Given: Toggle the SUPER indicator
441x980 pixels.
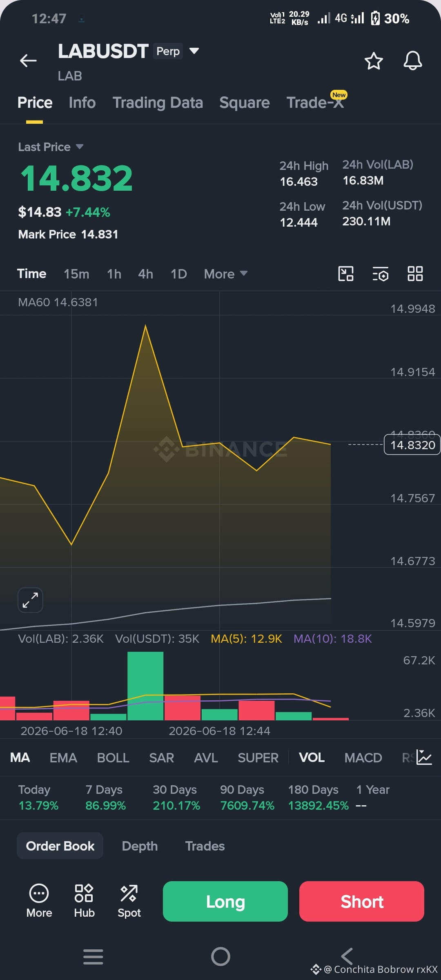Looking at the screenshot, I should (258, 758).
